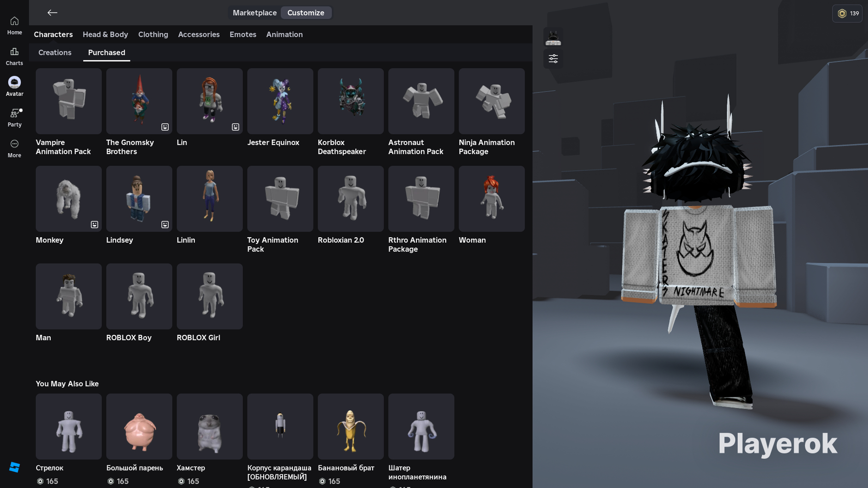Screen dimensions: 868x488
Task: Open the avatar preview thumbnail button
Action: point(553,38)
